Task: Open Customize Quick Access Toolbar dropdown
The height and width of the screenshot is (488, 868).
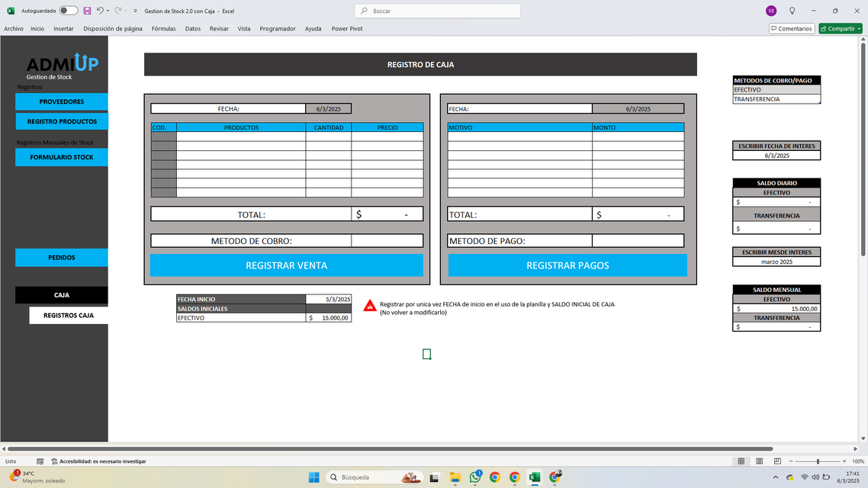Action: (x=135, y=11)
